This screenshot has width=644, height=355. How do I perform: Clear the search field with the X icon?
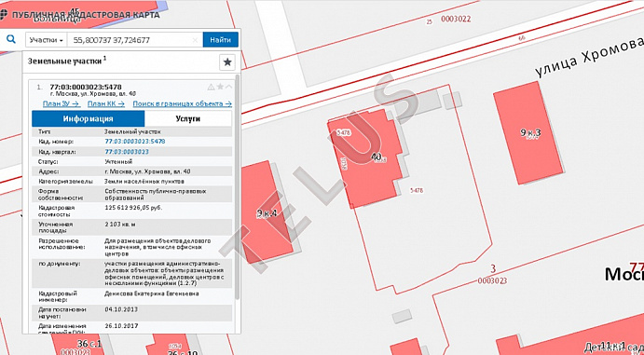196,40
